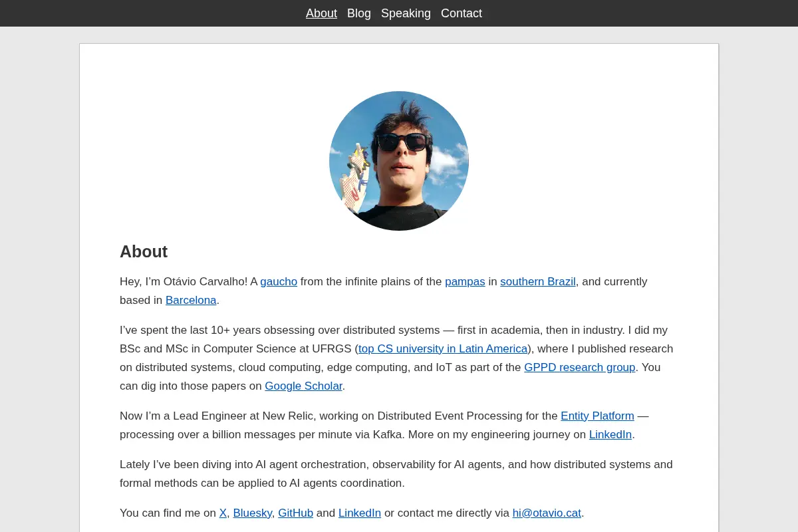Open the Contact nav link
The width and height of the screenshot is (798, 532).
click(462, 13)
